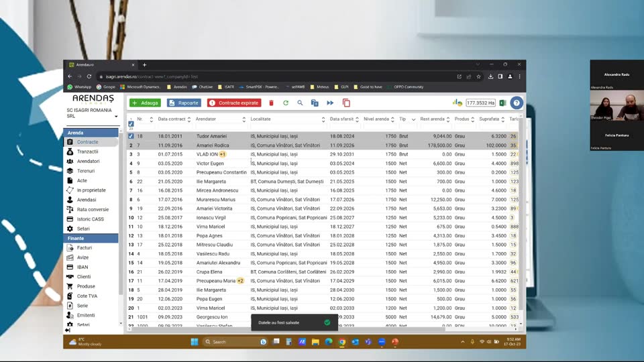Open Arendasi in the sidebar

pos(87,200)
